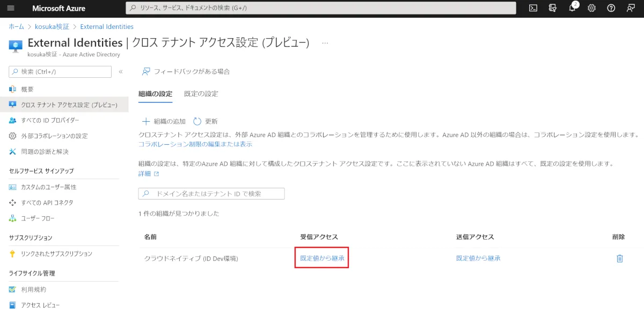Click the カスタムのユーザー属性 icon

13,187
